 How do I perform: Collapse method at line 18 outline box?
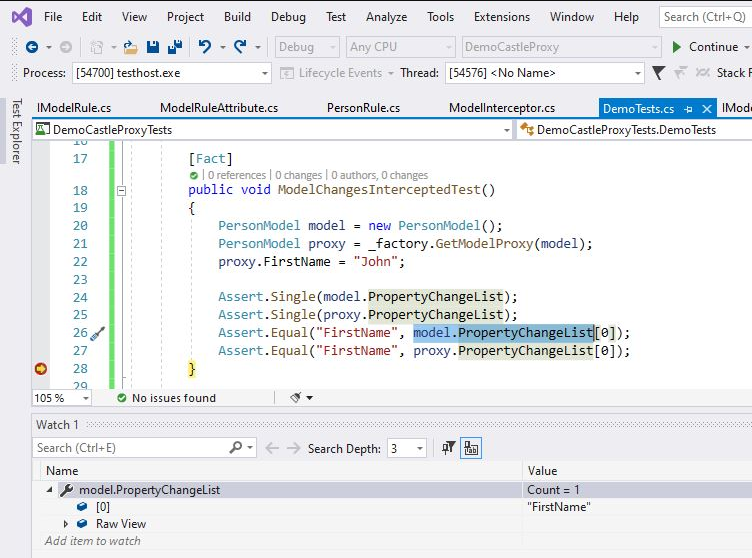[x=121, y=190]
